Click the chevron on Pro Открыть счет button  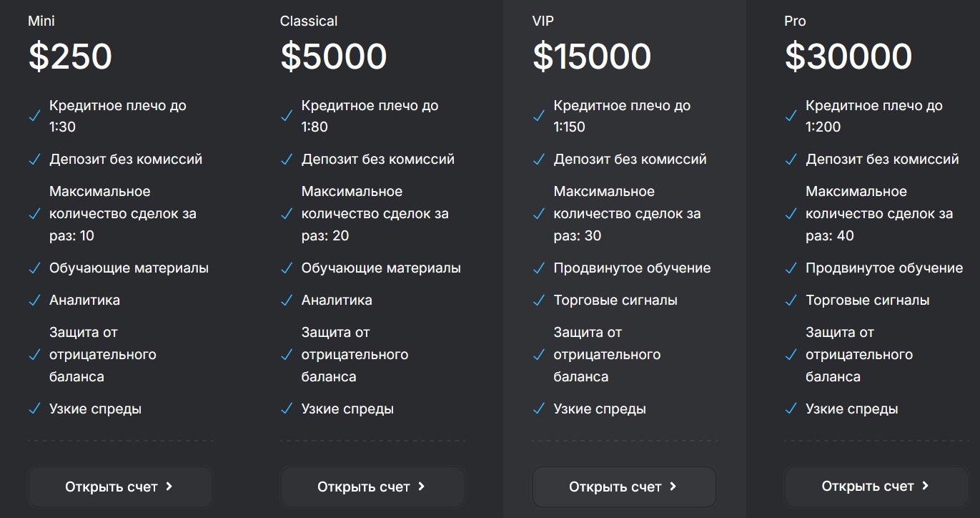coord(926,487)
